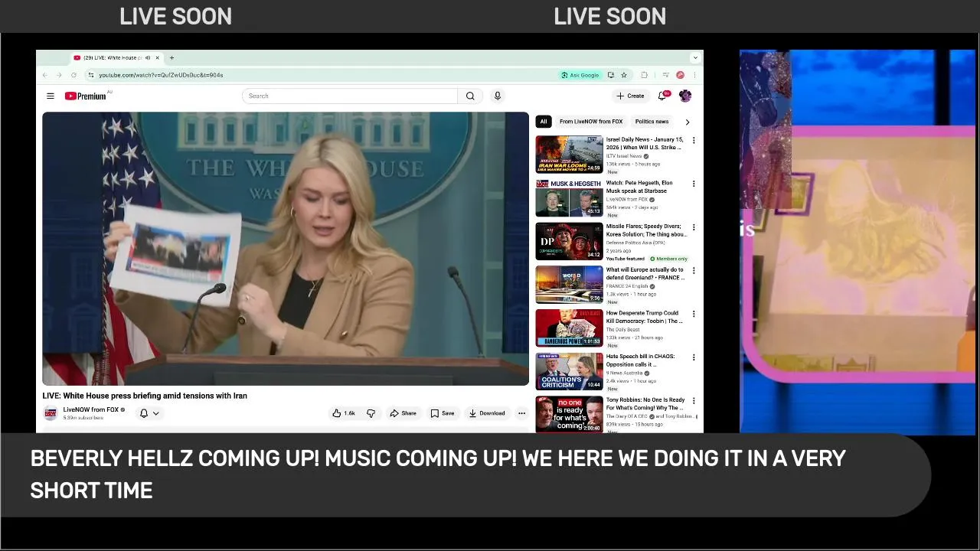This screenshot has height=551, width=980.
Task: Bookmark this page with star icon
Action: click(624, 75)
